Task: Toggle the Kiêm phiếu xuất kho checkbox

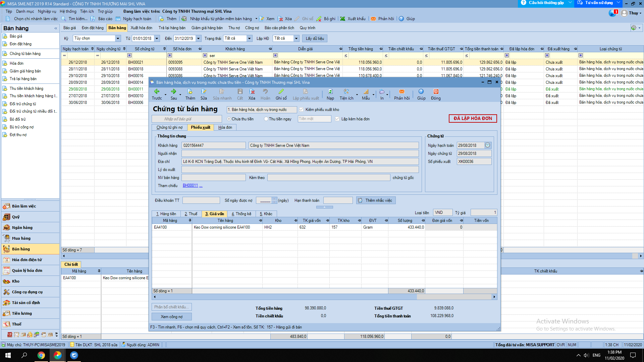Action: point(301,110)
